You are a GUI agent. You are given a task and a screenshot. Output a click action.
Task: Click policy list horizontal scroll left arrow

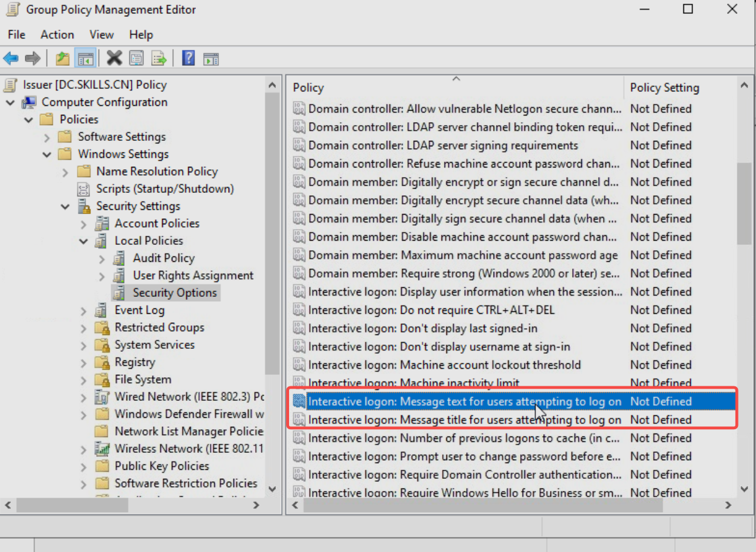295,505
